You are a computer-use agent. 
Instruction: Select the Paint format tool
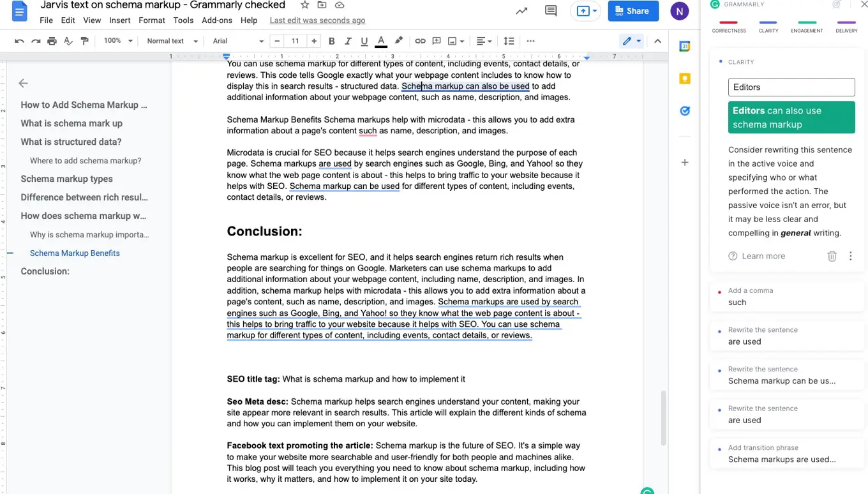point(85,41)
